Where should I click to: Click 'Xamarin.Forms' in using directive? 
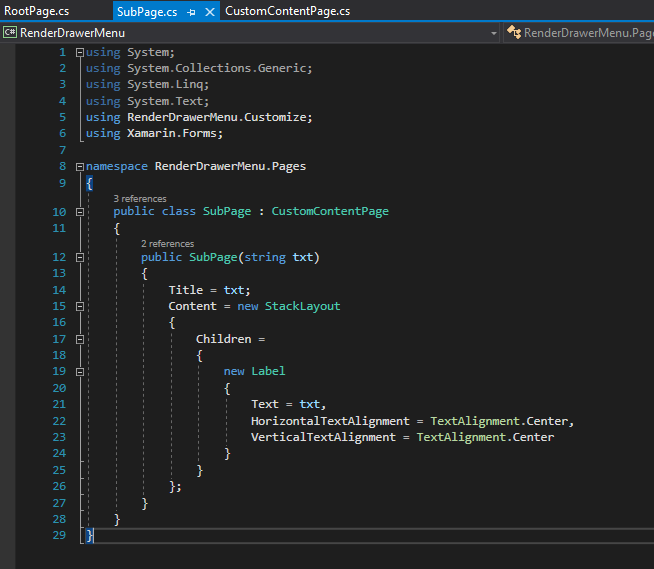pos(172,133)
